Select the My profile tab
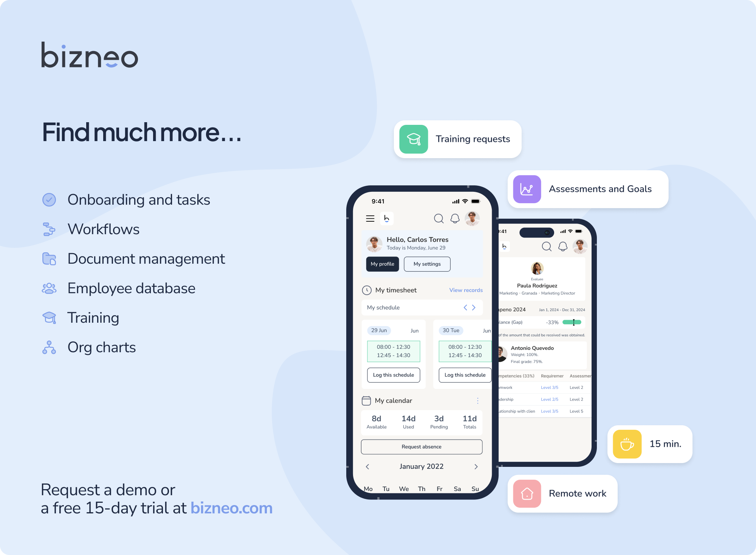This screenshot has width=756, height=555. [382, 264]
